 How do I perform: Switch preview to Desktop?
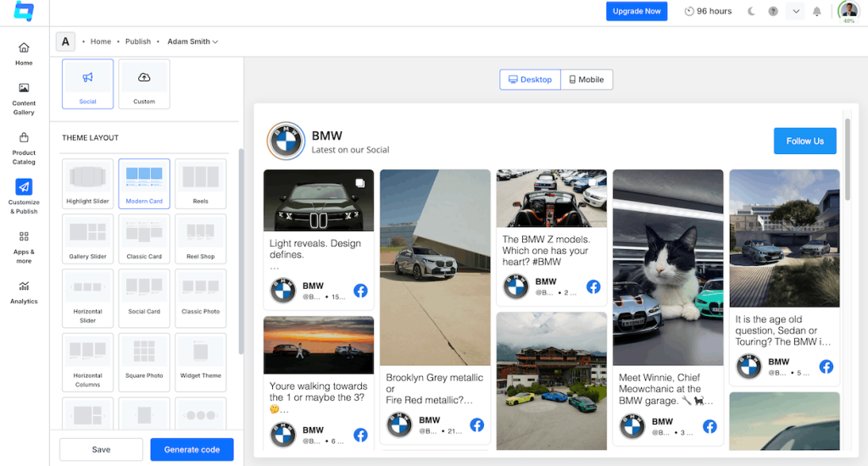pos(531,79)
